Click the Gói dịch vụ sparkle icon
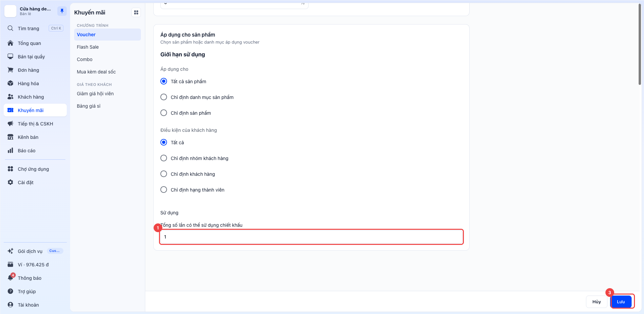 pos(10,251)
